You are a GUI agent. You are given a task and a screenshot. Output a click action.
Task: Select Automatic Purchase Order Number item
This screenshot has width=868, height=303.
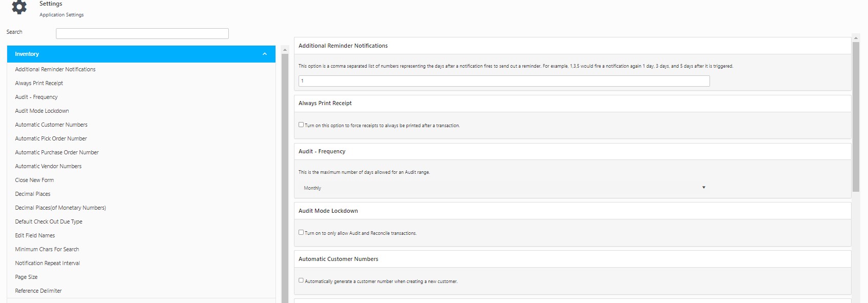57,152
